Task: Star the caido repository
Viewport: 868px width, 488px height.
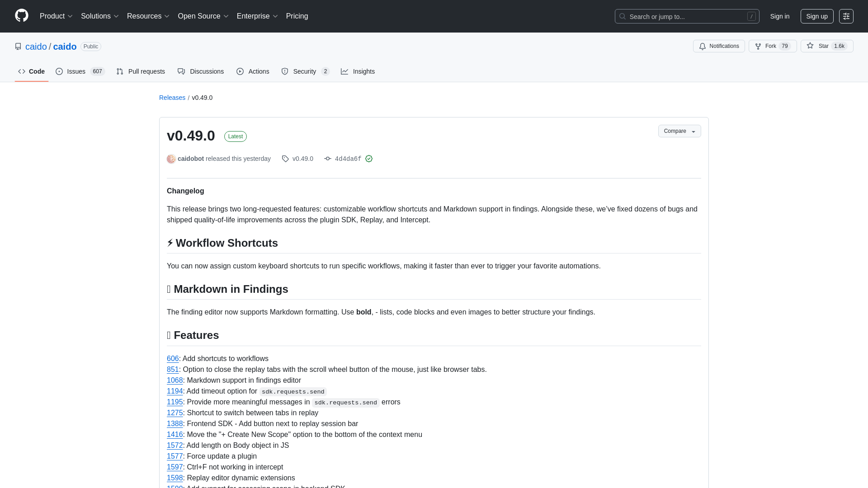Action: pyautogui.click(x=827, y=46)
